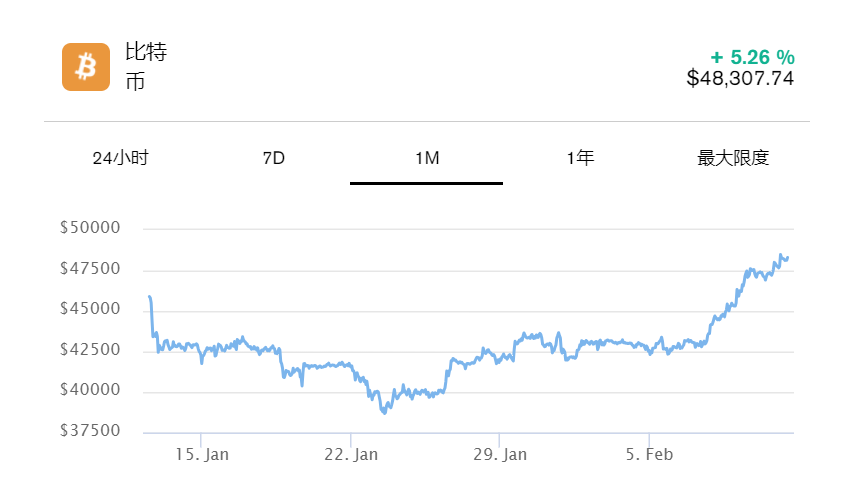Click the chart line's rightmost peak point
847x487 pixels.
pyautogui.click(x=780, y=255)
